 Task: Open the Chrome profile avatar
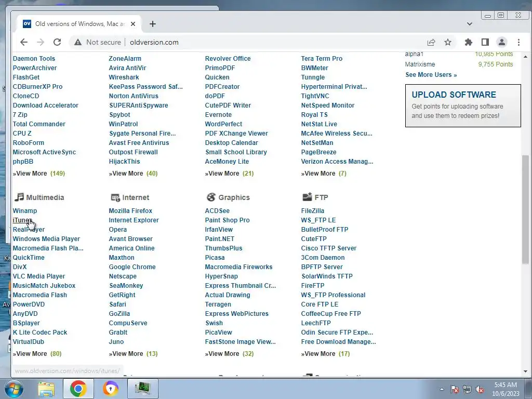click(502, 42)
